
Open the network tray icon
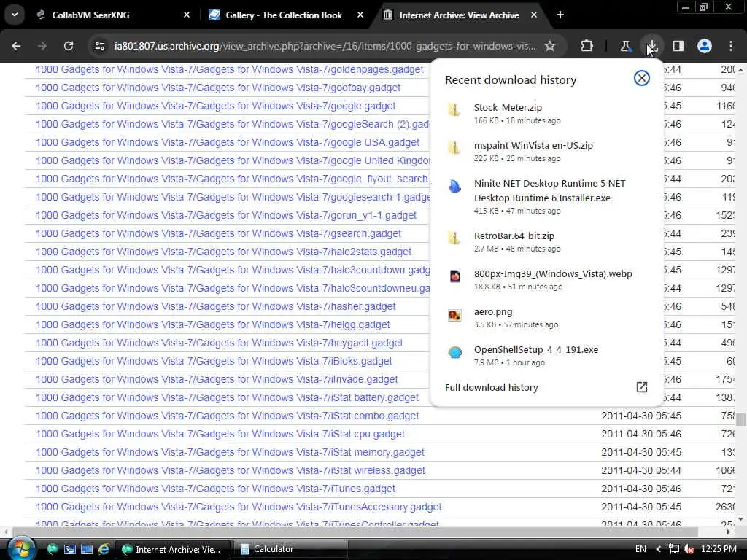tap(673, 549)
